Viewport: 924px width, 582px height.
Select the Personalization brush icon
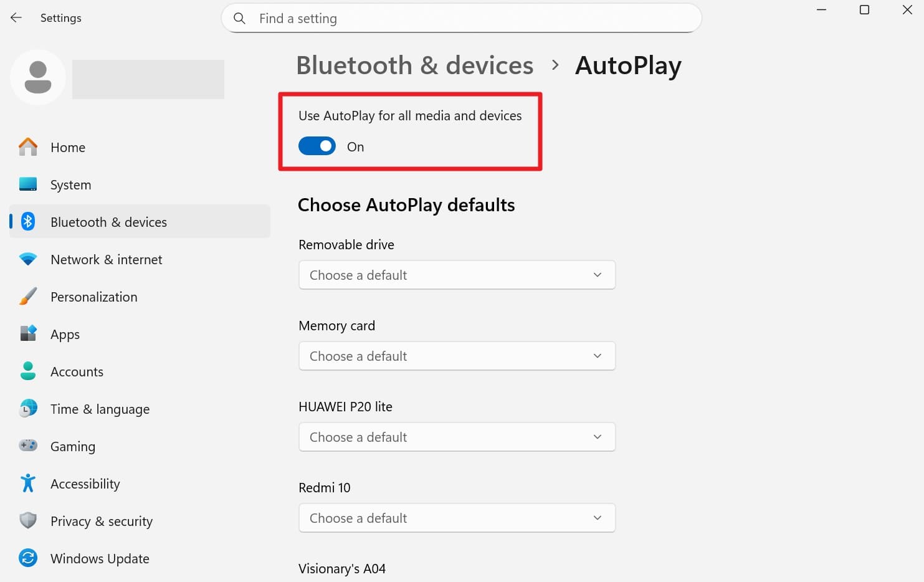27,296
